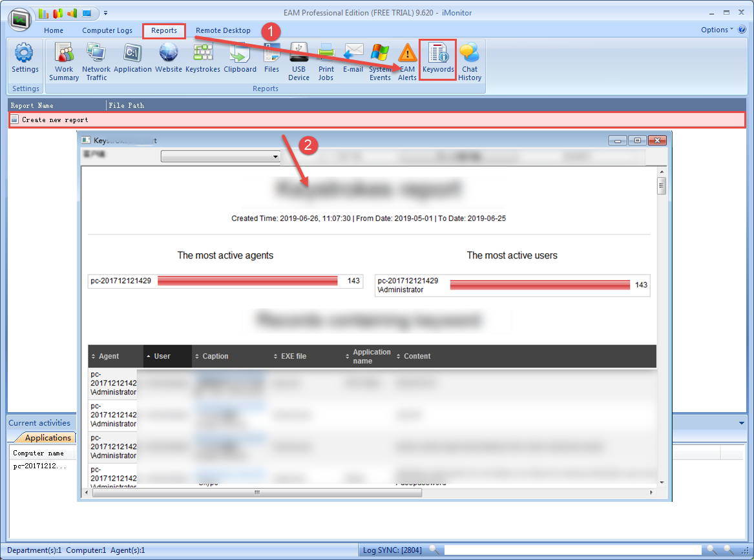
Task: Maximize the Keystrokes report window
Action: coord(637,140)
